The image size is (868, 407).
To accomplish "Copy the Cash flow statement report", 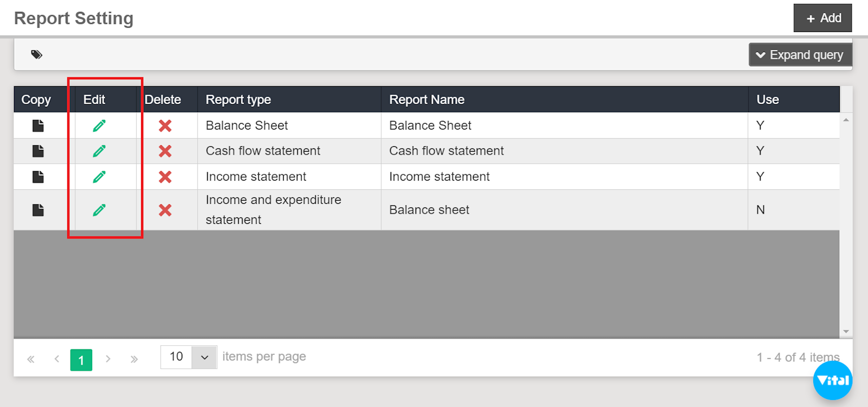I will coord(38,151).
